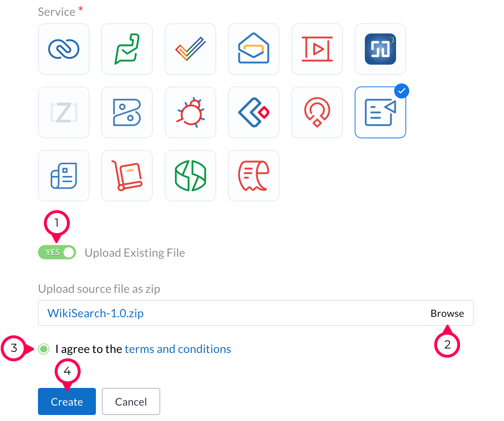Open the terms and conditions link
This screenshot has width=504, height=421.
pyautogui.click(x=178, y=349)
